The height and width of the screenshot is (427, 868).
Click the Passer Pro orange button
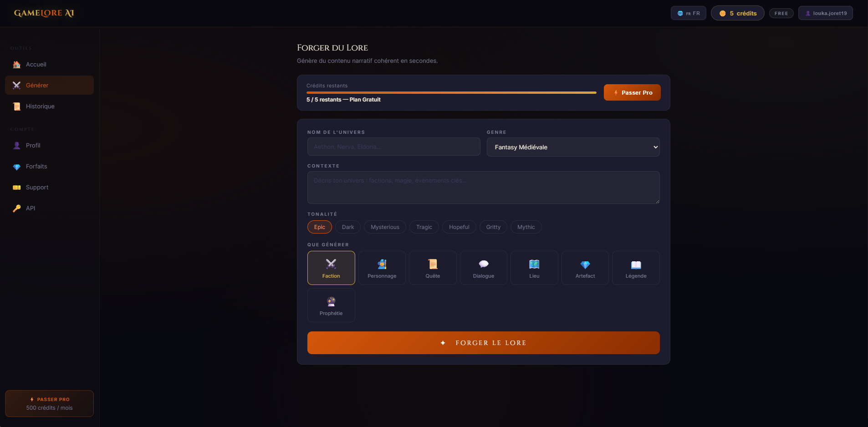point(632,92)
